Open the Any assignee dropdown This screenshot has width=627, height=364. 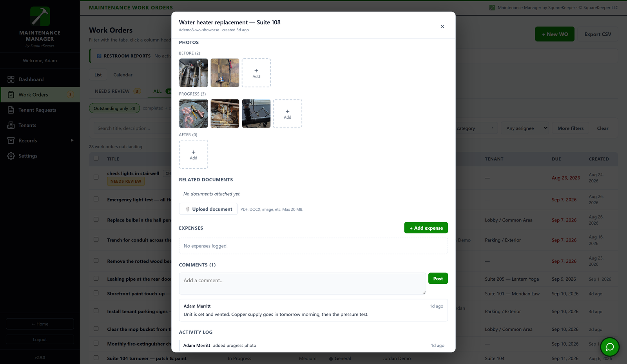tap(525, 128)
